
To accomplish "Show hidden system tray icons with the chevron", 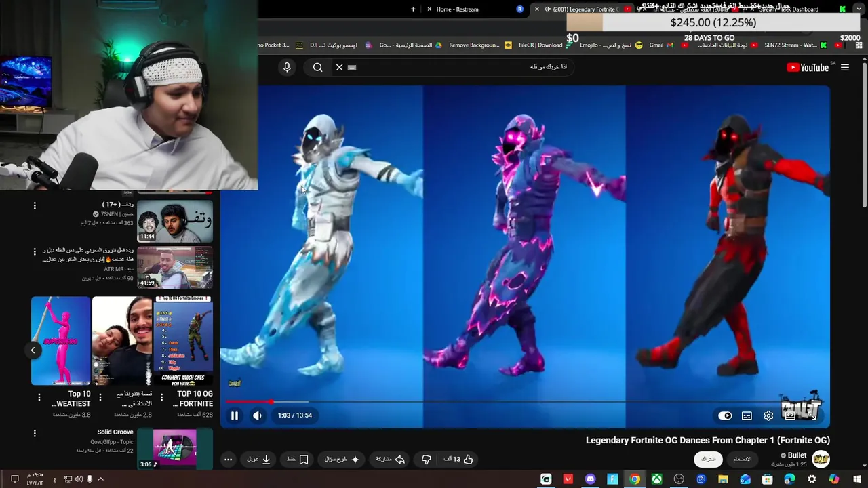I will pos(100,479).
